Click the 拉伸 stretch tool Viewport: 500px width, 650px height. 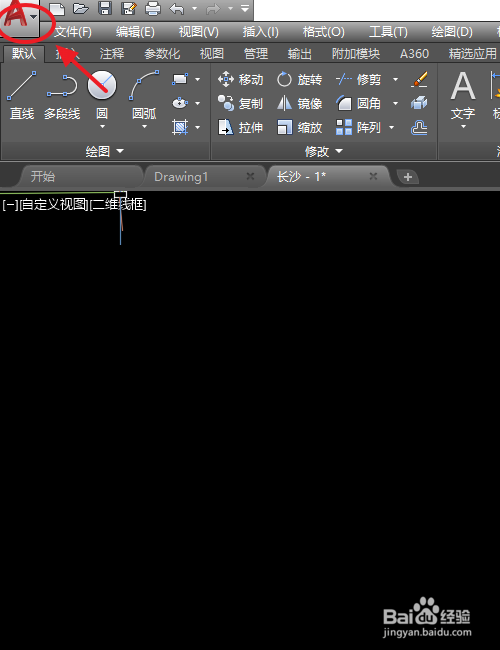240,127
